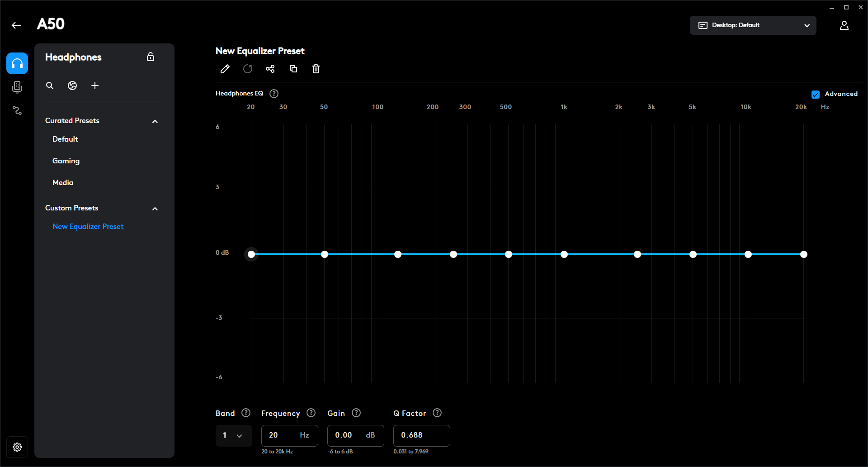868x467 pixels.
Task: Select the EQ point at 10k
Action: [x=748, y=254]
